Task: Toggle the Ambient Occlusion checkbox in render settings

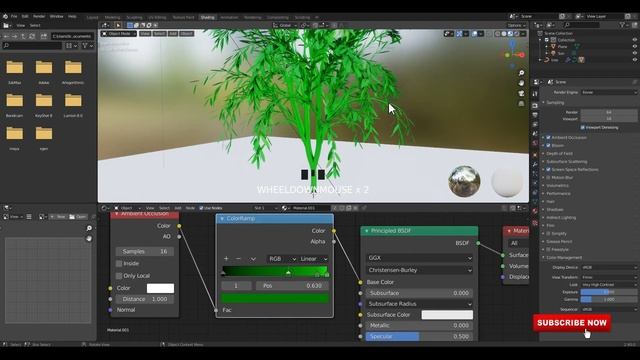Action: (548, 138)
